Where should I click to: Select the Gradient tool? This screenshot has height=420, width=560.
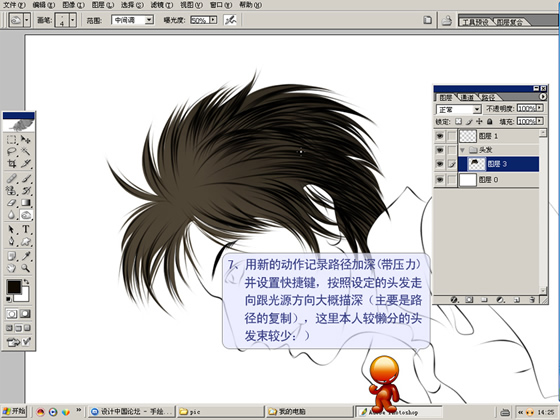click(x=25, y=202)
